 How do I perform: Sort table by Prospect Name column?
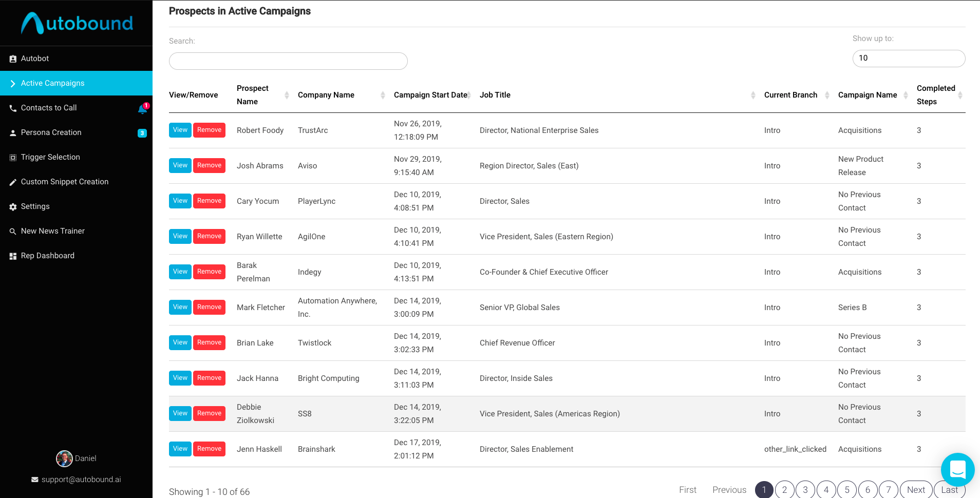coord(287,95)
